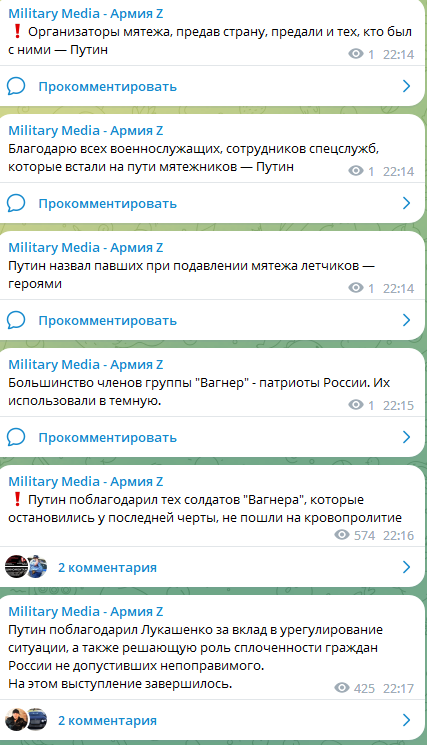
Task: Click comment bubble icon under Благодарю всех военнослужащих post
Action: [x=16, y=203]
